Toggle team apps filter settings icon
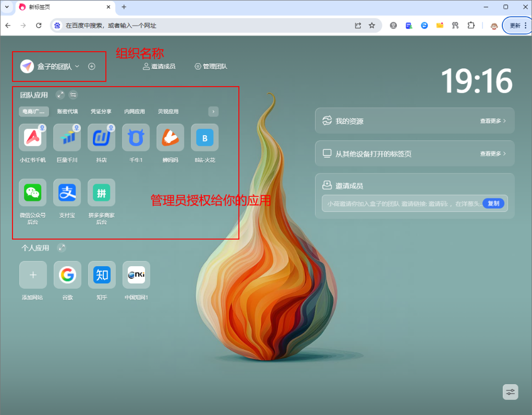Image resolution: width=532 pixels, height=415 pixels. pyautogui.click(x=74, y=94)
